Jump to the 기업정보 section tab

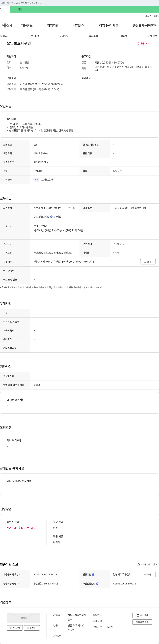coord(153,36)
